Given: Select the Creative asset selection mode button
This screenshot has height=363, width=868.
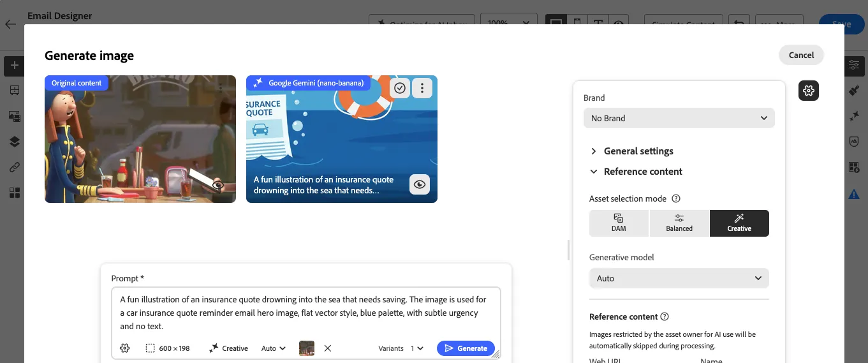Looking at the screenshot, I should click(739, 223).
